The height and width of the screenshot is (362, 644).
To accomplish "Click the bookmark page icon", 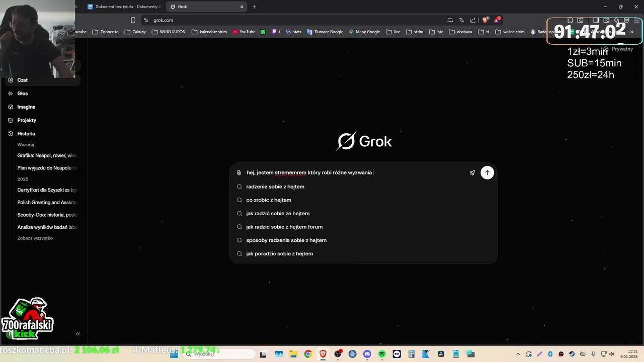I will pos(133,20).
